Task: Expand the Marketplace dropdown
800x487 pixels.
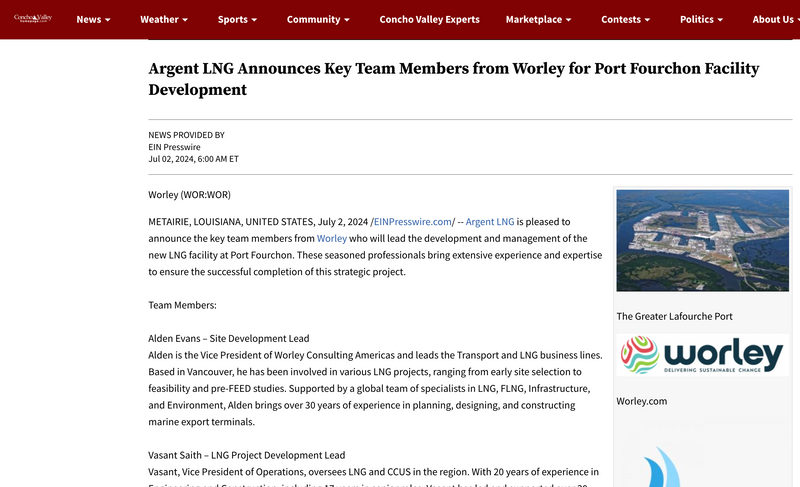Action: tap(538, 19)
